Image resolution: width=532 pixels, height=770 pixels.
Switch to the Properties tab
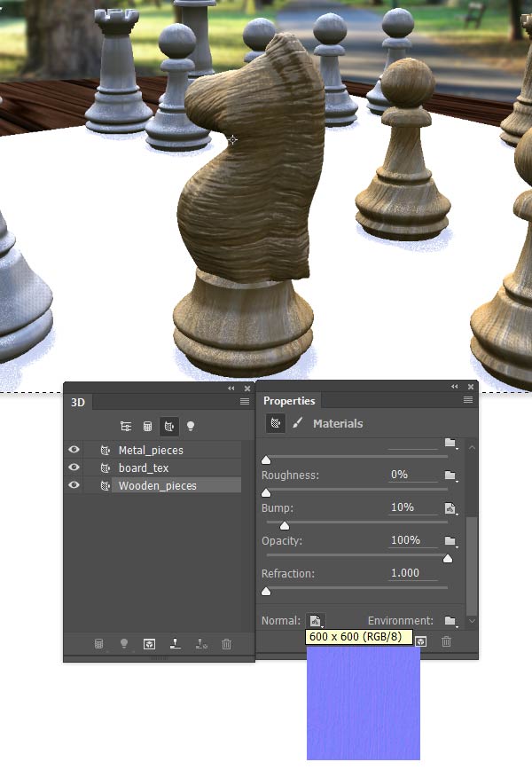click(289, 401)
